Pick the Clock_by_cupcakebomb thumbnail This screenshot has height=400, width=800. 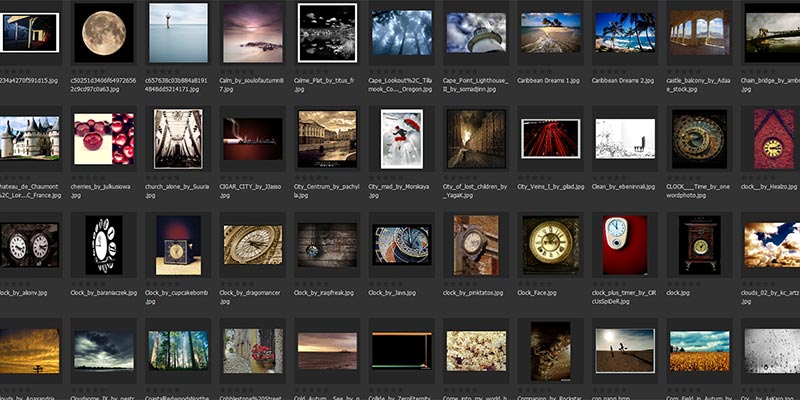tap(179, 245)
